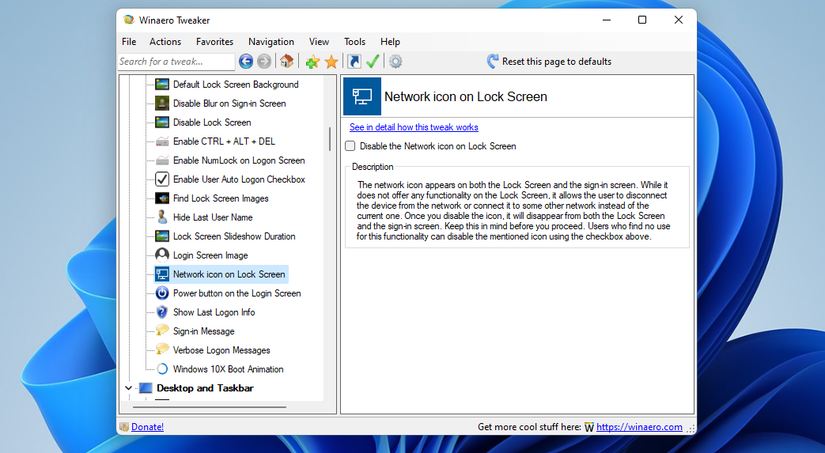The width and height of the screenshot is (825, 453).
Task: Minimize the Winaero Tweaker window
Action: (607, 20)
